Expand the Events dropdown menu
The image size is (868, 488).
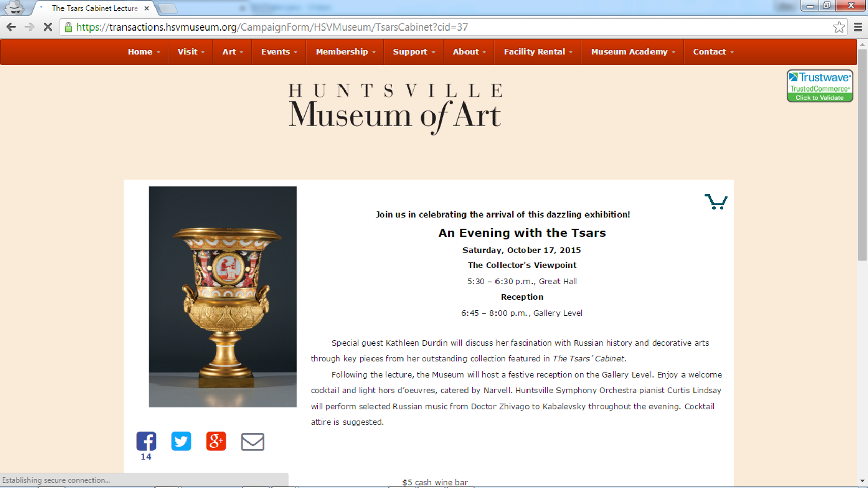coord(279,52)
